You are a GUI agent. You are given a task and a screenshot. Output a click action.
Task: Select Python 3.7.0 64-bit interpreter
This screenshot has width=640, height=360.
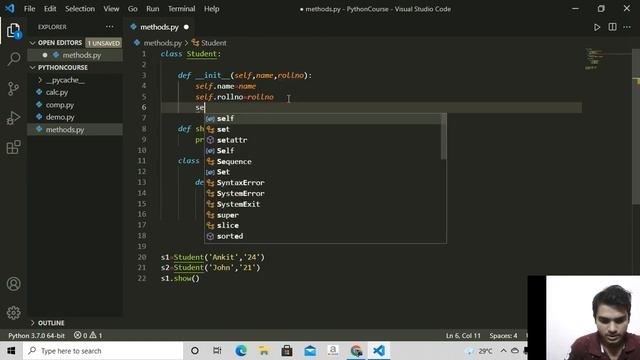tap(36, 336)
